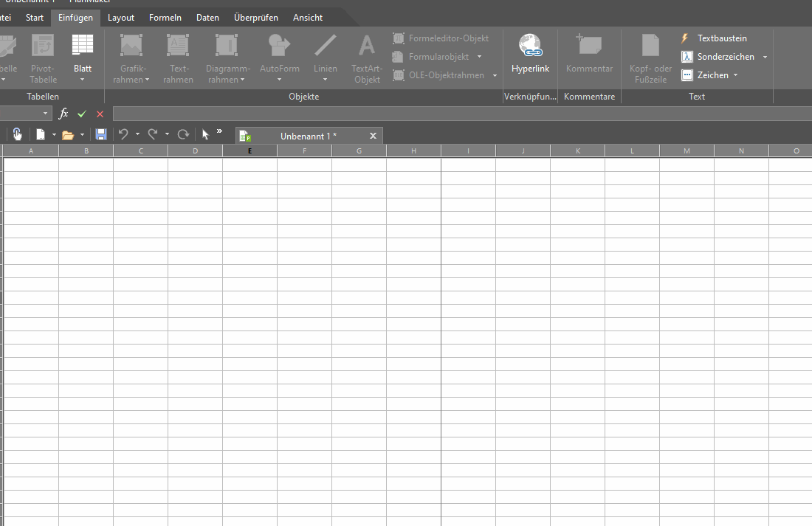Open the Daten ribbon tab
This screenshot has width=812, height=526.
(207, 18)
